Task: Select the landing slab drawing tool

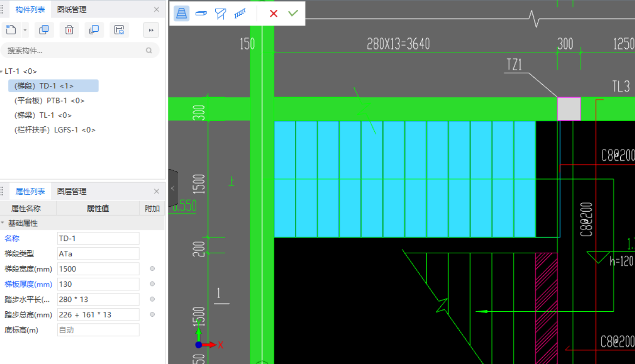Action: click(201, 14)
